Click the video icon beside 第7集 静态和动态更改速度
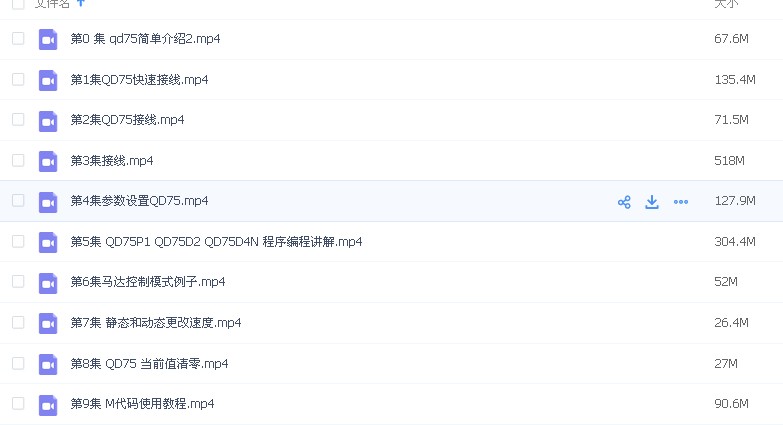Image resolution: width=783 pixels, height=425 pixels. coord(48,323)
